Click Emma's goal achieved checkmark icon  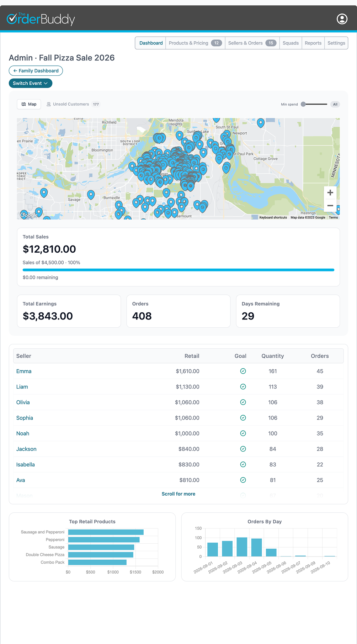click(x=243, y=371)
